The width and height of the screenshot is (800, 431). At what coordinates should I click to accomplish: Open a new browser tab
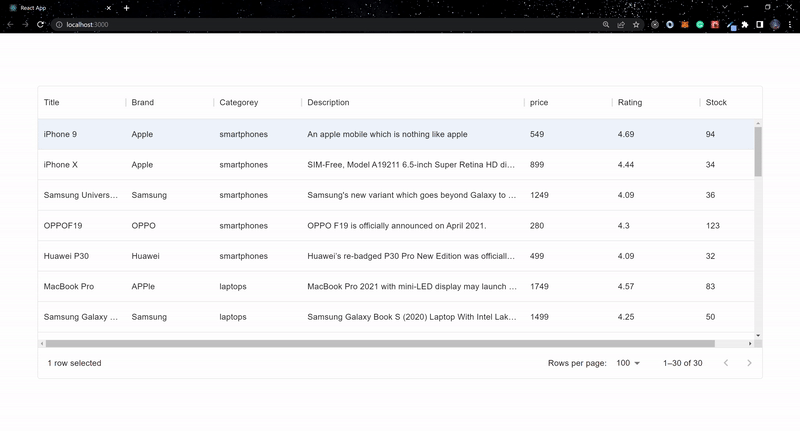tap(127, 8)
